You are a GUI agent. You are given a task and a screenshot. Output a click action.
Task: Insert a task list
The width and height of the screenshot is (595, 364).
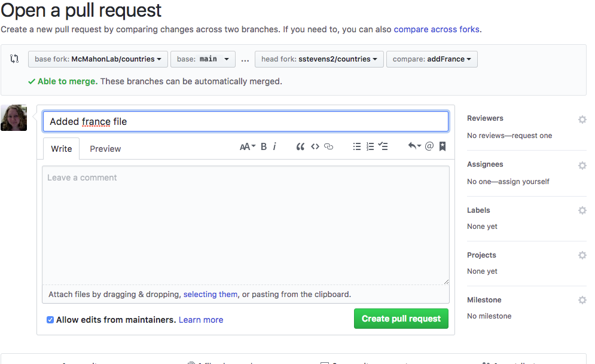(x=383, y=146)
